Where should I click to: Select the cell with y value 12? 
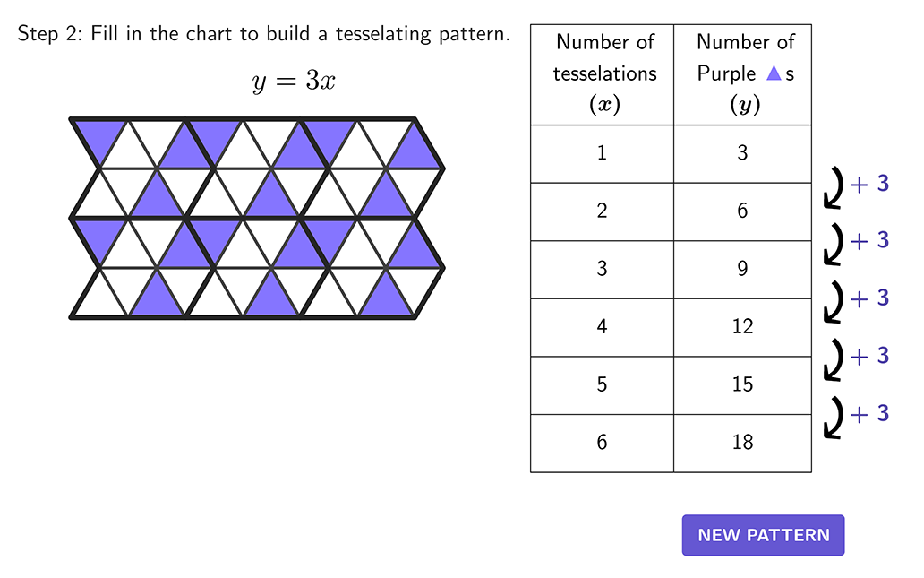tap(742, 327)
